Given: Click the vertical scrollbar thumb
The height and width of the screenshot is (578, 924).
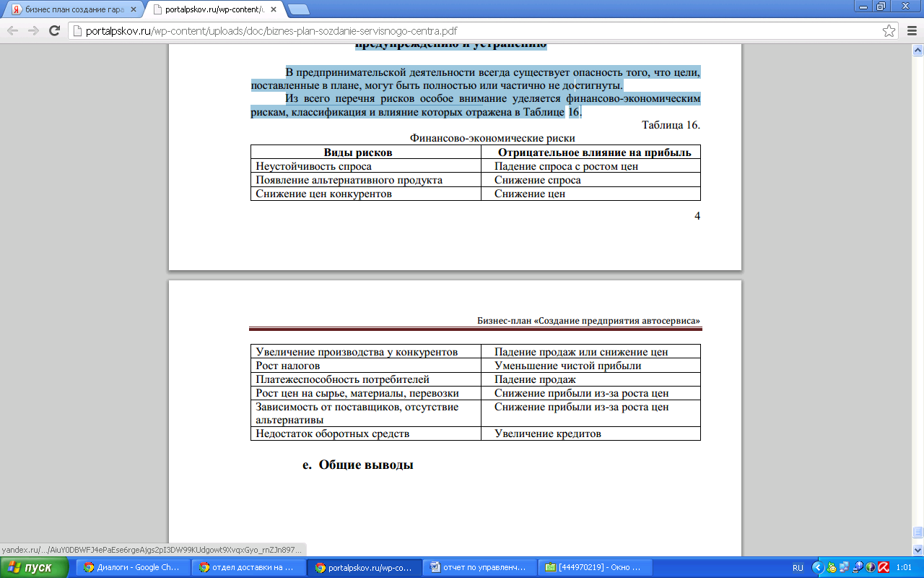Looking at the screenshot, I should pos(918,531).
